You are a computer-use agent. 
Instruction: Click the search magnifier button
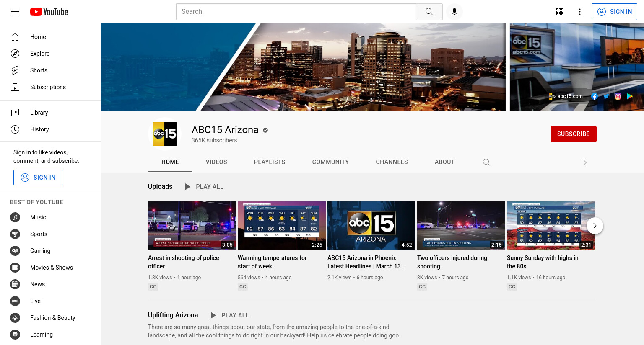click(429, 12)
